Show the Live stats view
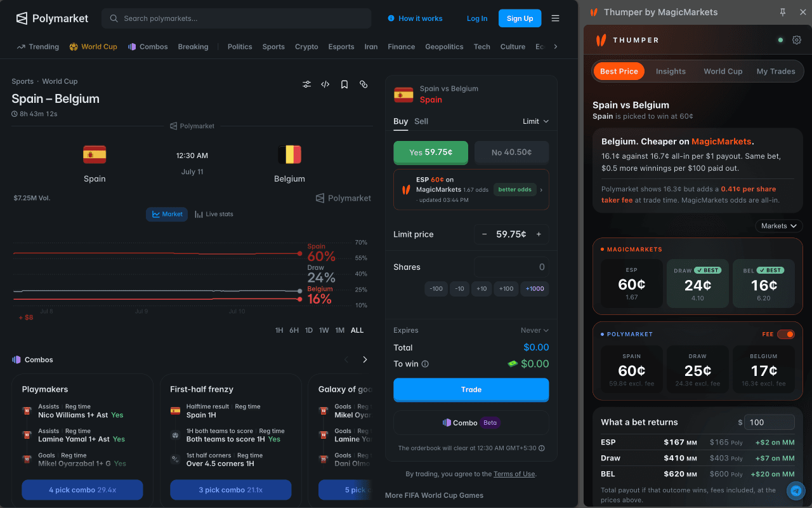Viewport: 812px width, 508px height. (x=214, y=214)
